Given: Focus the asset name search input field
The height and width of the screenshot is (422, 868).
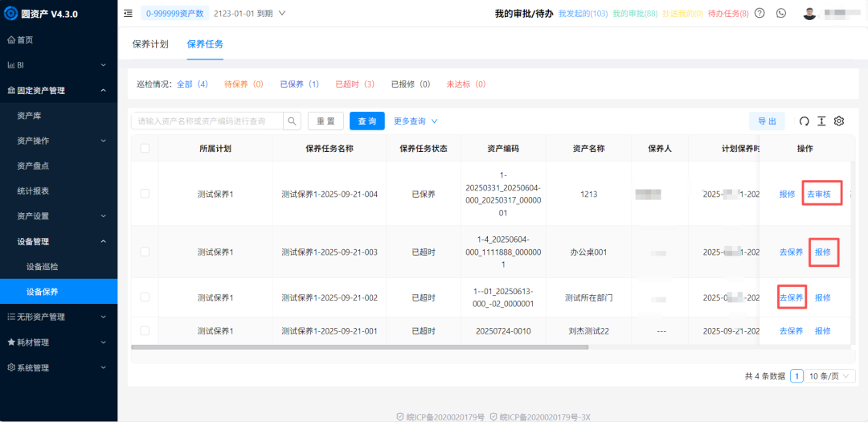Looking at the screenshot, I should (207, 121).
